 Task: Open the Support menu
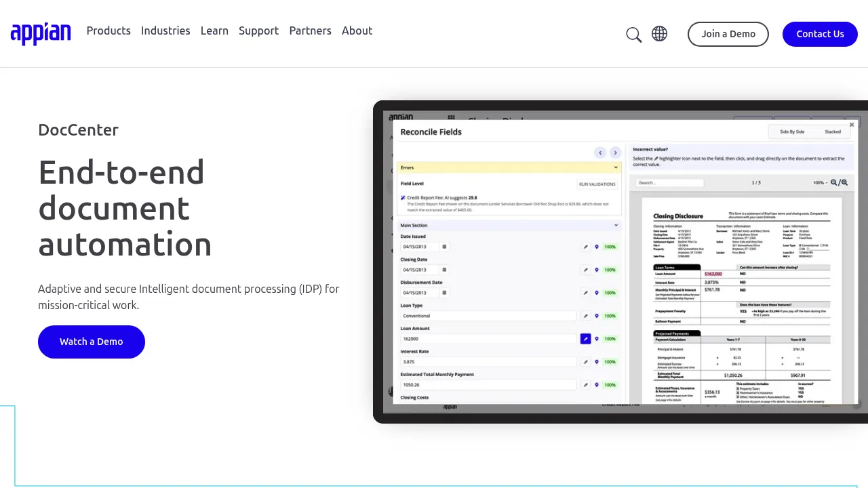[x=258, y=30]
